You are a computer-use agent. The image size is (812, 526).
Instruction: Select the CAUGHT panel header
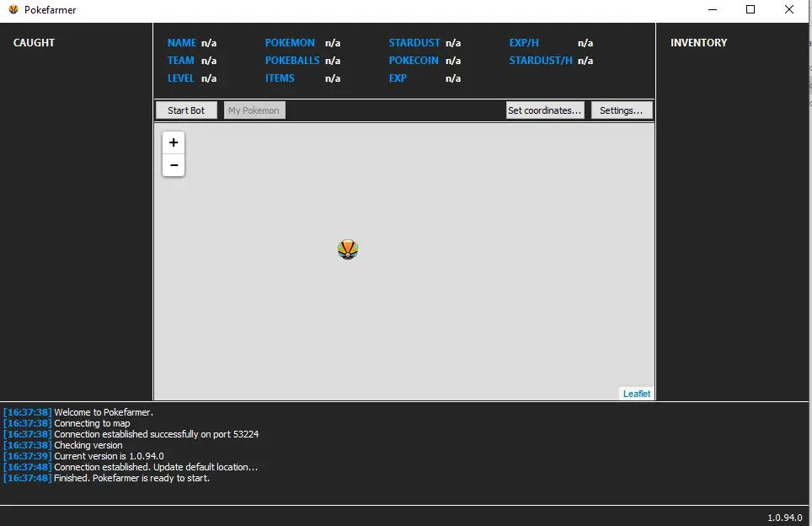[34, 43]
